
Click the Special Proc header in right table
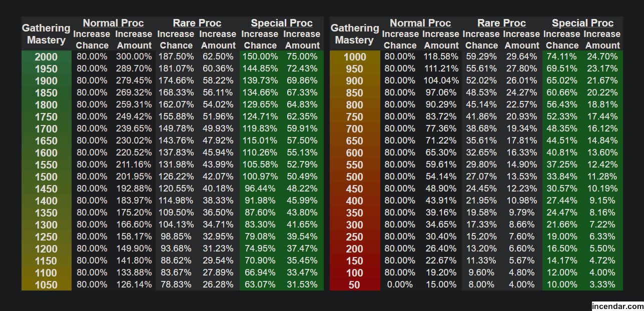[582, 23]
